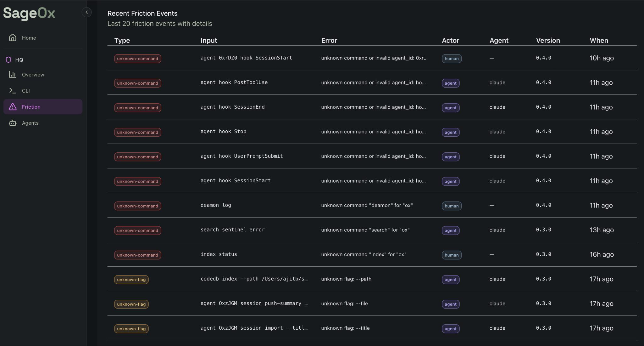This screenshot has height=346, width=644.
Task: Sort the table by the When column
Action: click(x=599, y=40)
